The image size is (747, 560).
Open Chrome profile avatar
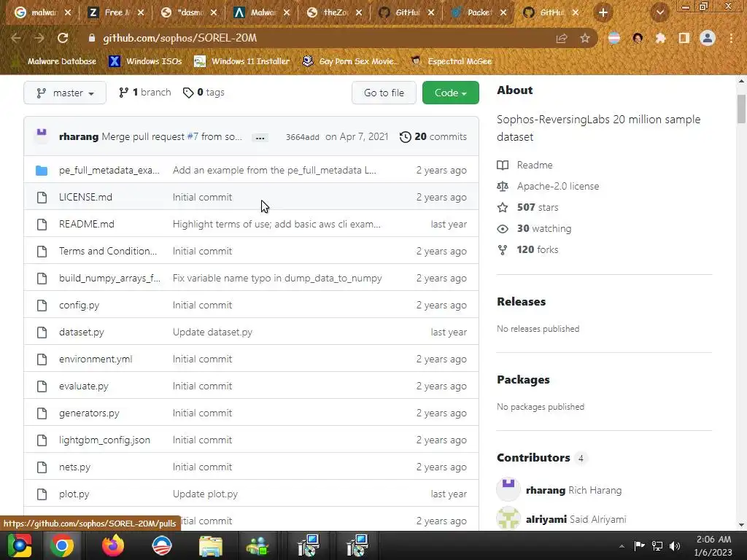[x=708, y=38]
